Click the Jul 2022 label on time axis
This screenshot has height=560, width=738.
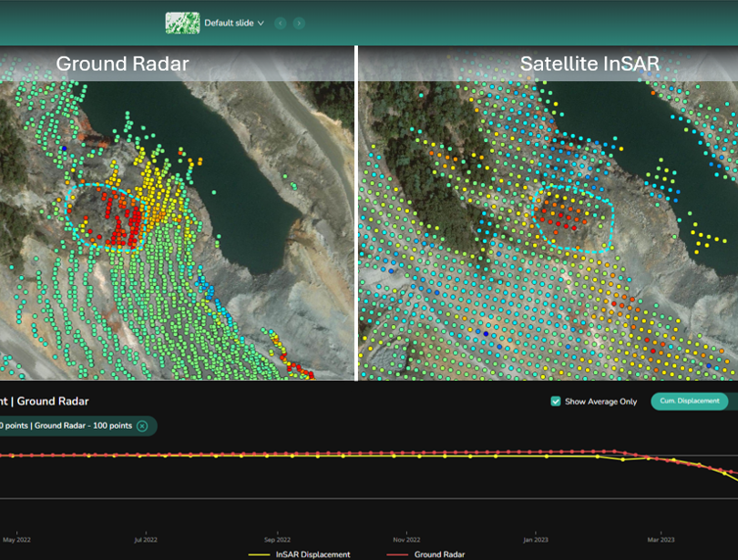pyautogui.click(x=145, y=539)
